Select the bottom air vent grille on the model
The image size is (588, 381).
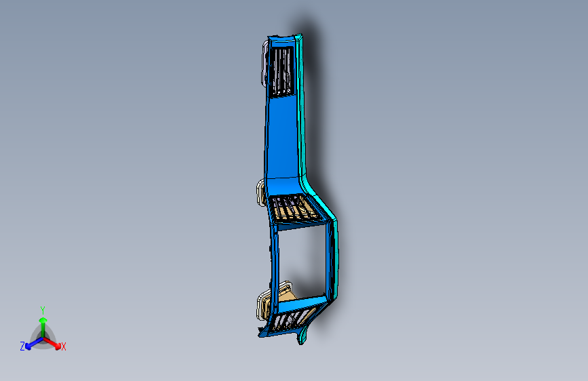point(292,319)
